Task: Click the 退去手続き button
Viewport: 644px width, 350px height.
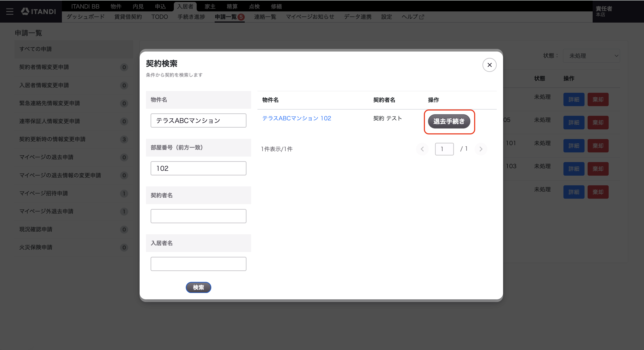Action: tap(449, 121)
